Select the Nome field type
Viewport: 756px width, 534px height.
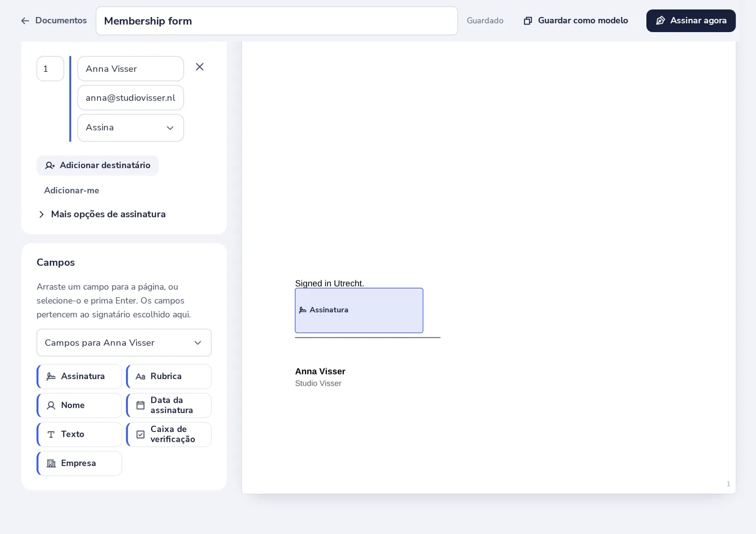click(79, 406)
